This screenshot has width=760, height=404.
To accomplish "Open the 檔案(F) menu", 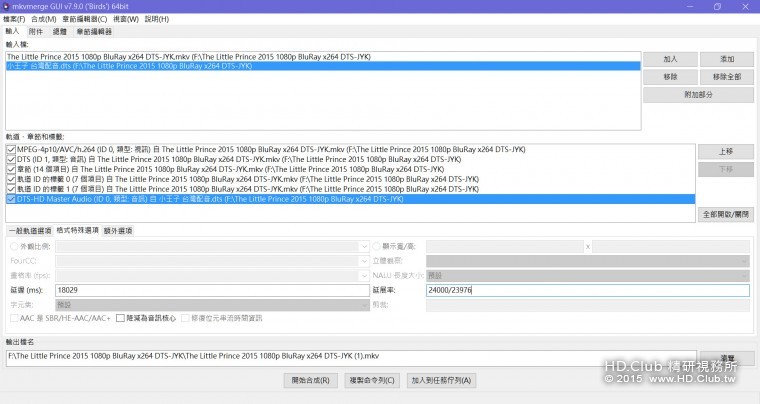I will pyautogui.click(x=14, y=19).
